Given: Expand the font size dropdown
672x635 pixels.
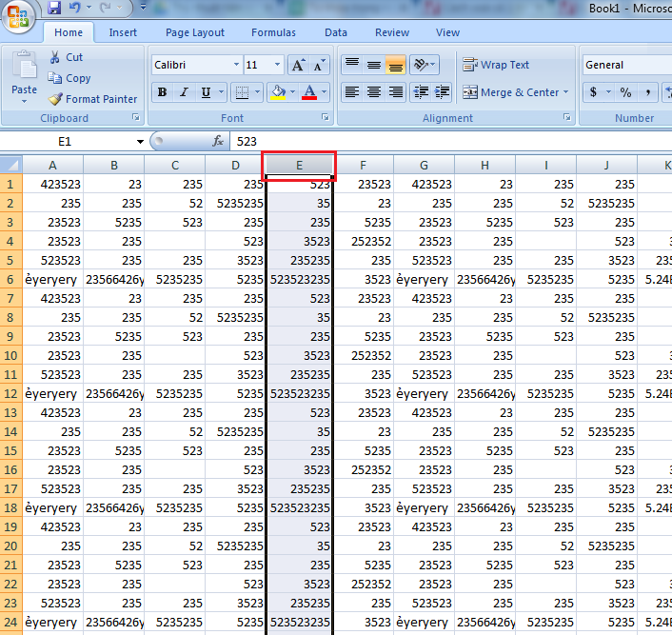Looking at the screenshot, I should (x=278, y=66).
